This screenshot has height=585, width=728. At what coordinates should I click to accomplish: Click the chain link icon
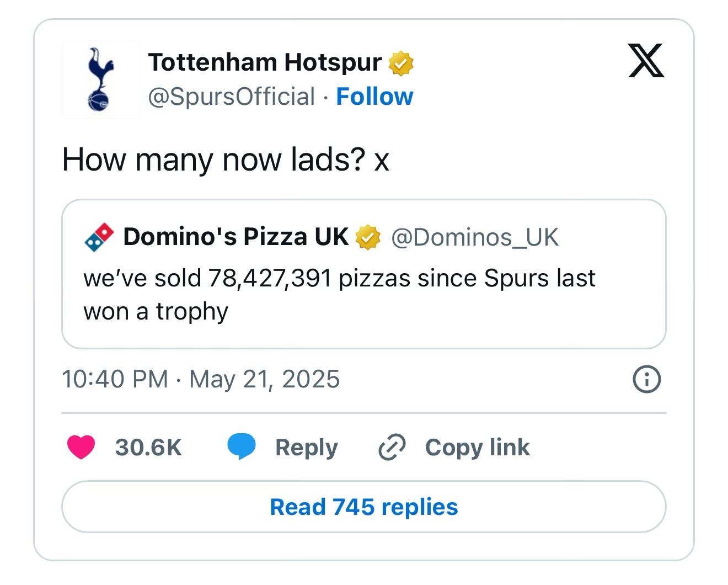(x=392, y=447)
